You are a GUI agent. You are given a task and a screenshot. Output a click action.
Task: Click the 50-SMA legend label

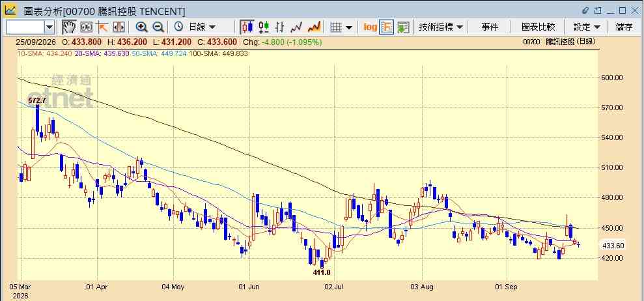coord(160,53)
